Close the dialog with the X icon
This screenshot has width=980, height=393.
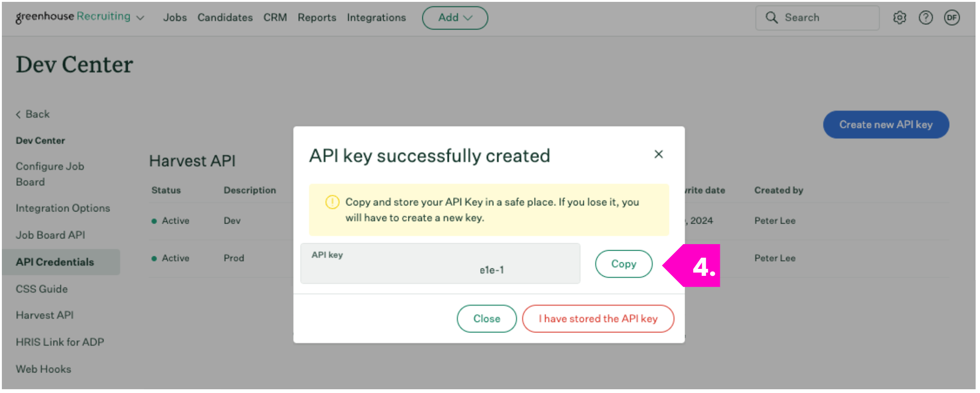point(658,154)
